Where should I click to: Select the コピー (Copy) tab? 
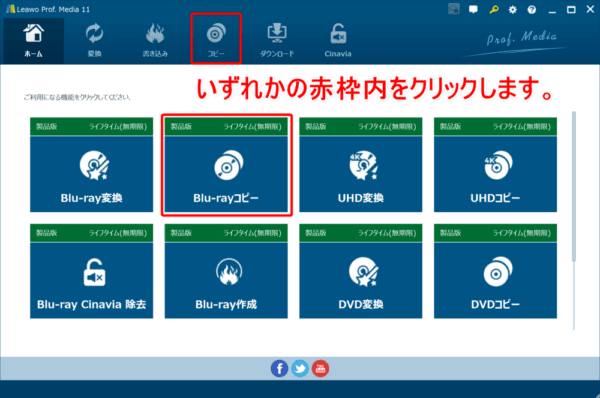pyautogui.click(x=216, y=41)
